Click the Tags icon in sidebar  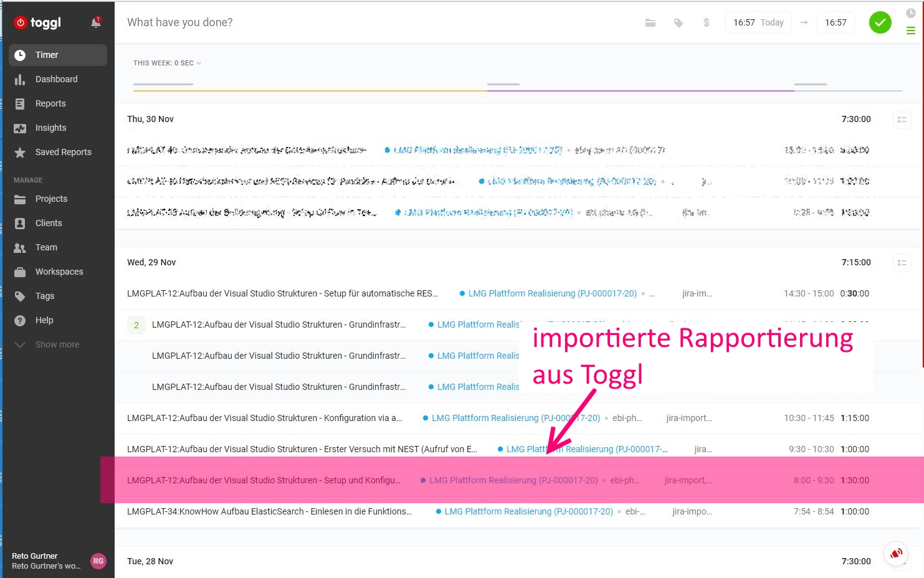(20, 296)
